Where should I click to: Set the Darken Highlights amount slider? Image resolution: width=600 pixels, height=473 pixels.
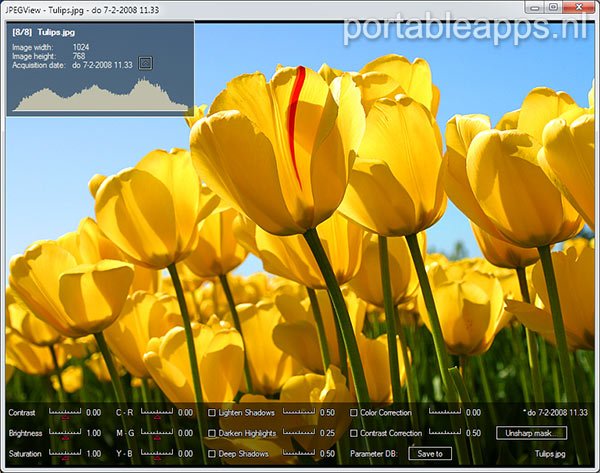tap(299, 433)
